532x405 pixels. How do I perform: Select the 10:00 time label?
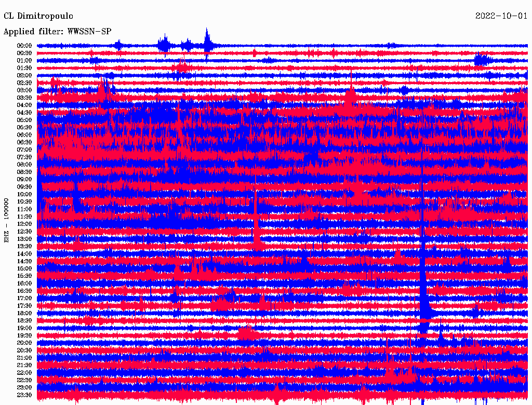24,194
